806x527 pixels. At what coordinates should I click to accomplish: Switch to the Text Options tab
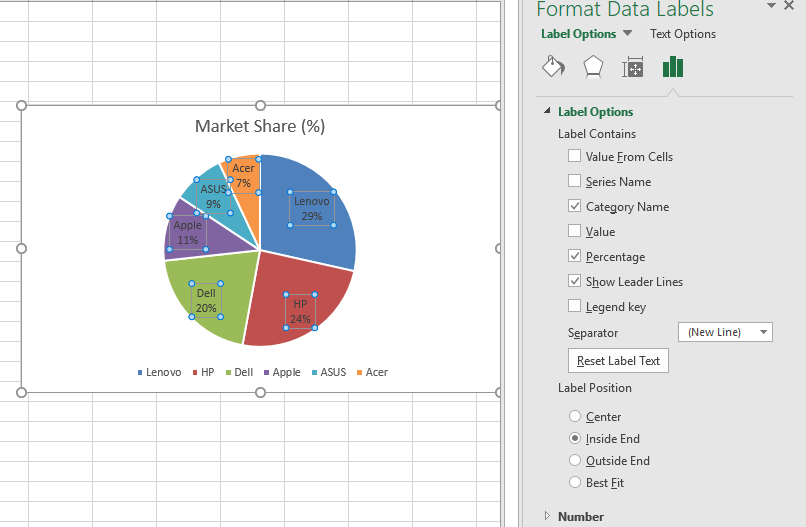click(682, 34)
